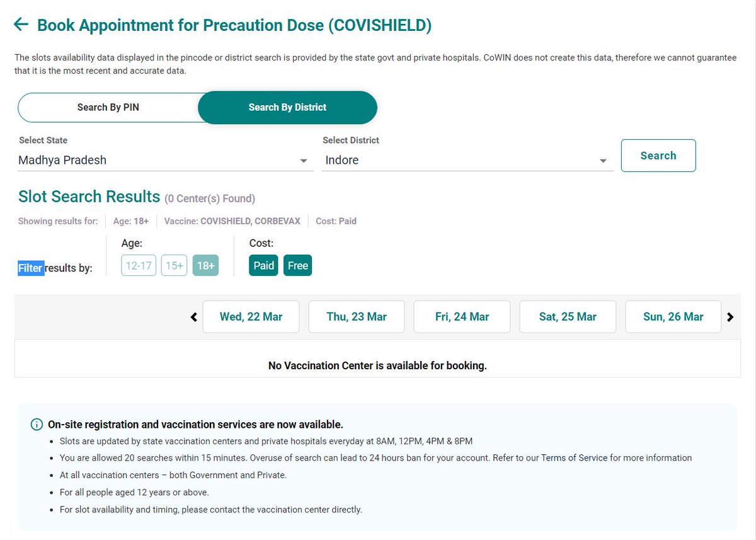Pick the Fri, 24 Mar date
This screenshot has width=756, height=540.
click(x=462, y=317)
